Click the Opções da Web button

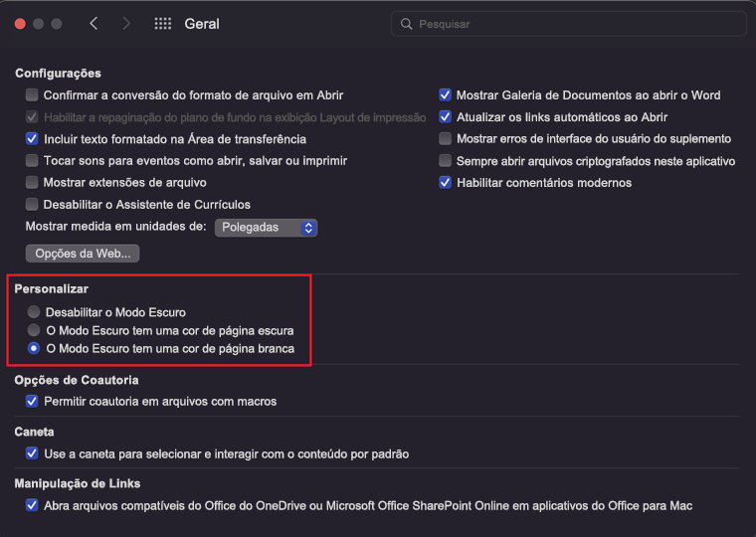click(83, 254)
